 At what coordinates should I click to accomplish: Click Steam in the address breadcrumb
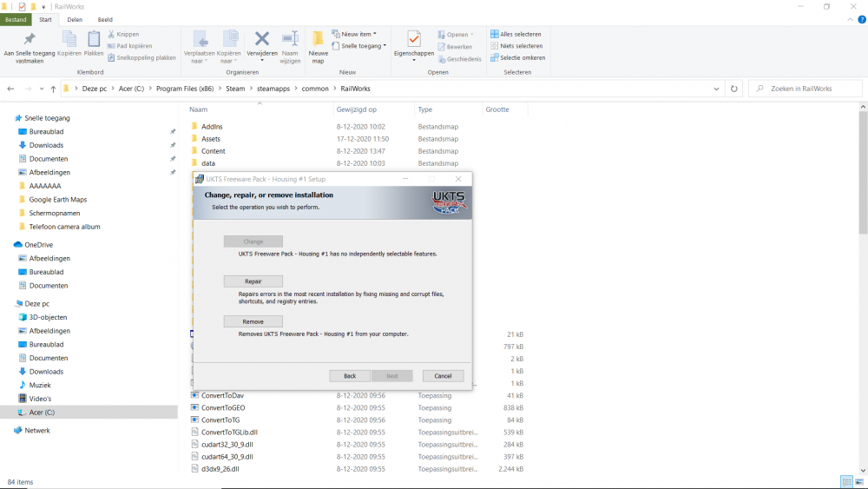point(235,89)
